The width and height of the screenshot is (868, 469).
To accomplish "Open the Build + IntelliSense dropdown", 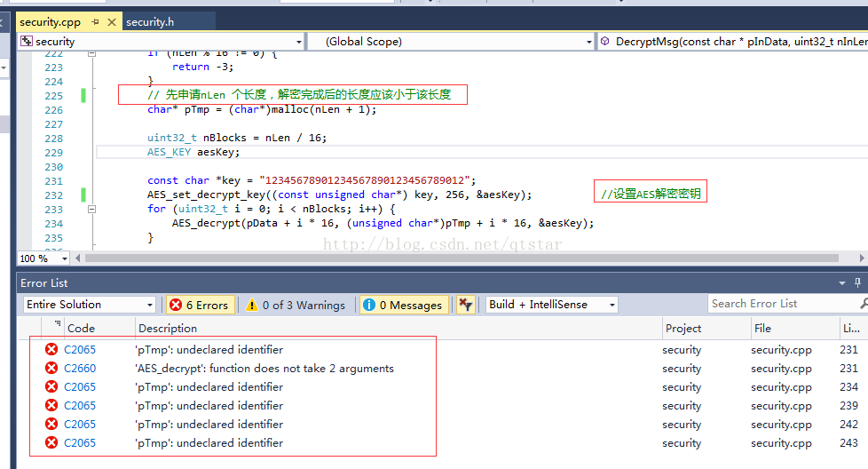I will pos(612,305).
